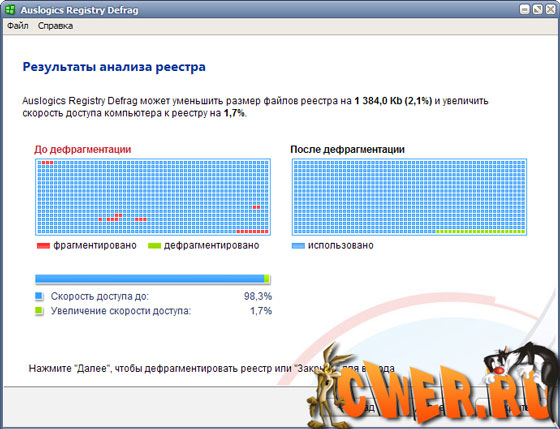This screenshot has height=429, width=560.
Task: Click the red фрагментировано legend swatch
Action: point(43,246)
